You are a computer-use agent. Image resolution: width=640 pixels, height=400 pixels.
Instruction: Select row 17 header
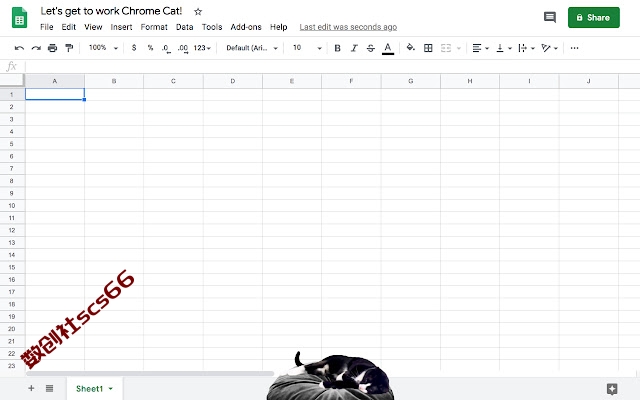click(12, 292)
